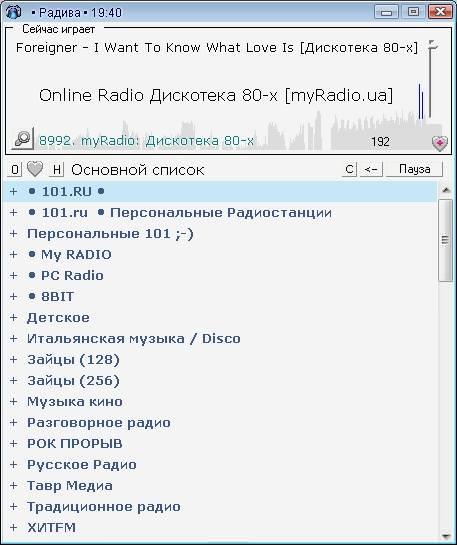Select the '101.RU' row text

coord(66,192)
